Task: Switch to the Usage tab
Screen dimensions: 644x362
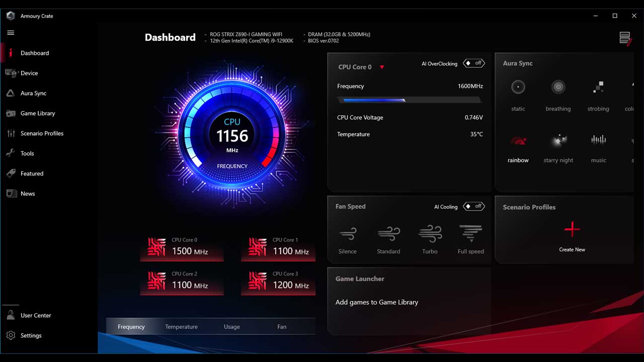Action: click(x=231, y=327)
